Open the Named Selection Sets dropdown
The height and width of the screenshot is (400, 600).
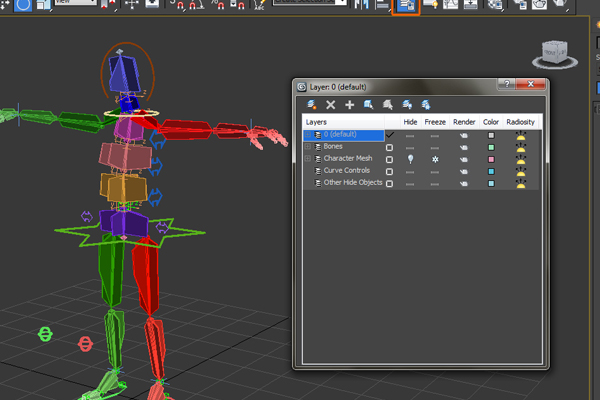tap(310, 2)
